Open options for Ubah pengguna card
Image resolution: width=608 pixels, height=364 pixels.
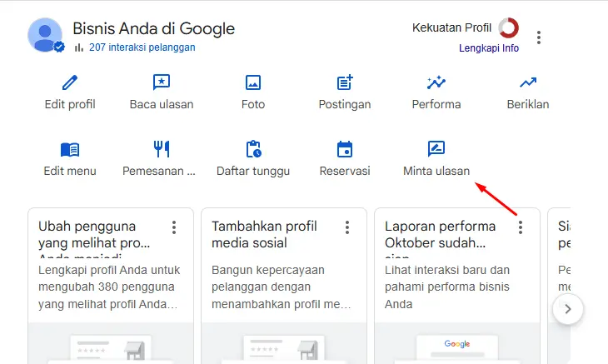(x=174, y=227)
